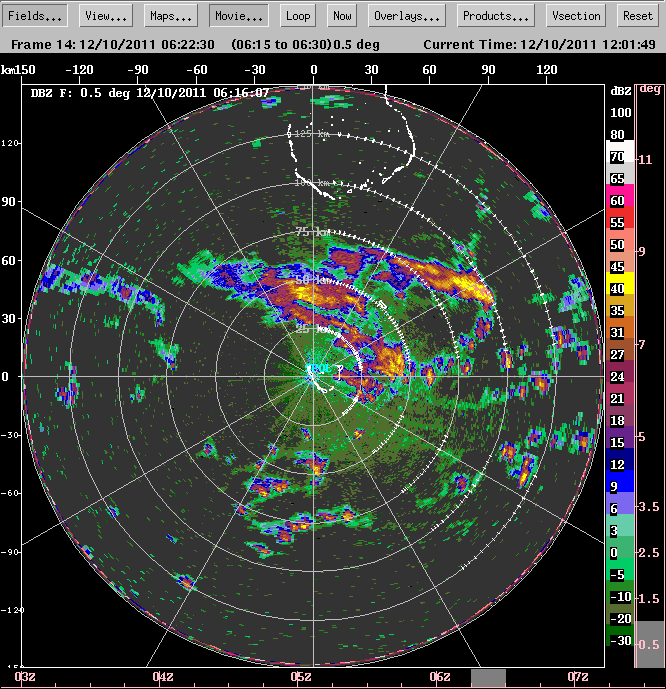Viewport: 666px width, 689px height.
Task: Click the dBZ header of color scale
Action: pos(620,91)
